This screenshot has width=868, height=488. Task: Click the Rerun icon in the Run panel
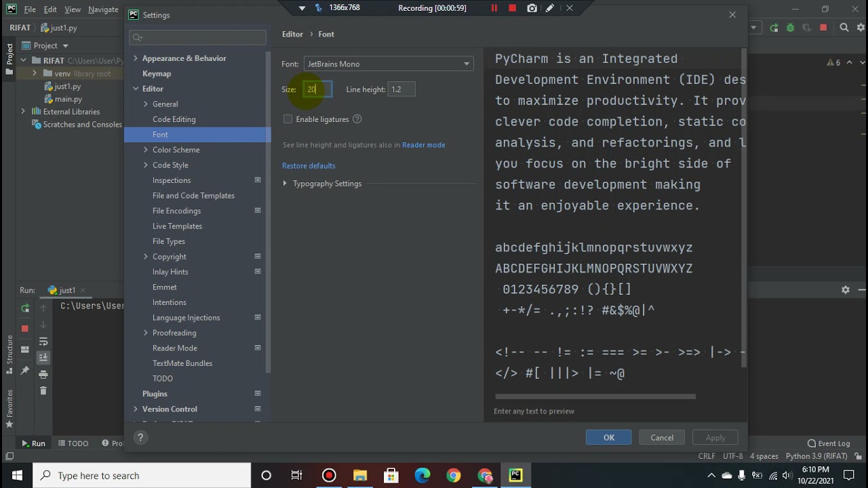(x=25, y=308)
